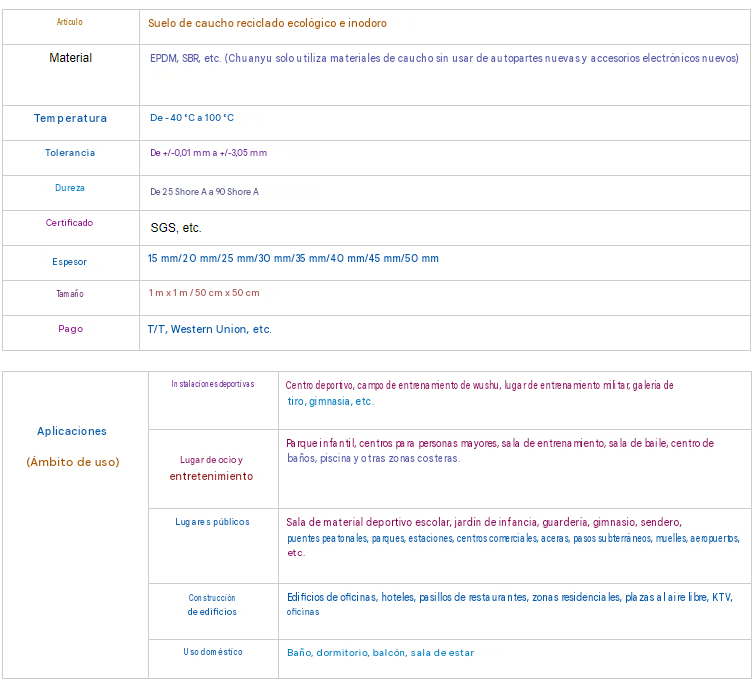Click the 'Construcción' label
The height and width of the screenshot is (693, 755).
(212, 598)
